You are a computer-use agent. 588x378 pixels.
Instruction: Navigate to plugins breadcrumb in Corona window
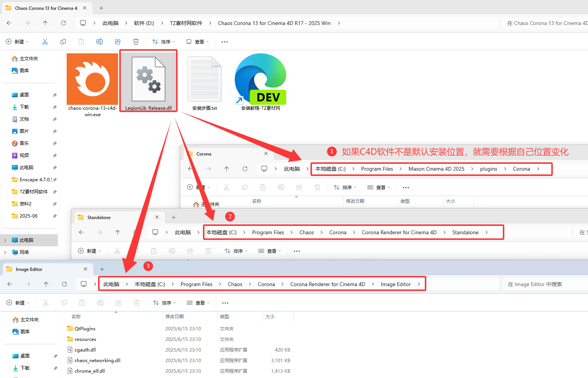pyautogui.click(x=488, y=169)
